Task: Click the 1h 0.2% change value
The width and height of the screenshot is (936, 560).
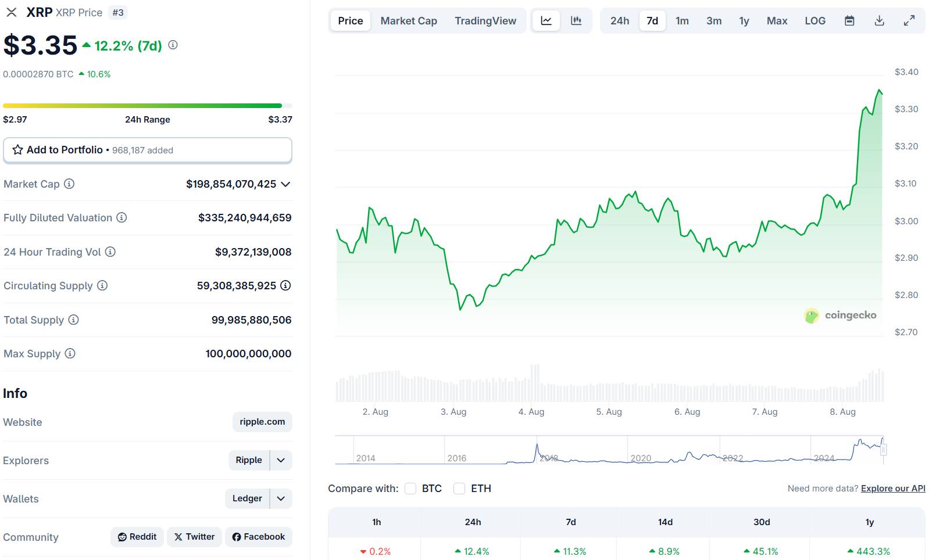Action: 376,551
